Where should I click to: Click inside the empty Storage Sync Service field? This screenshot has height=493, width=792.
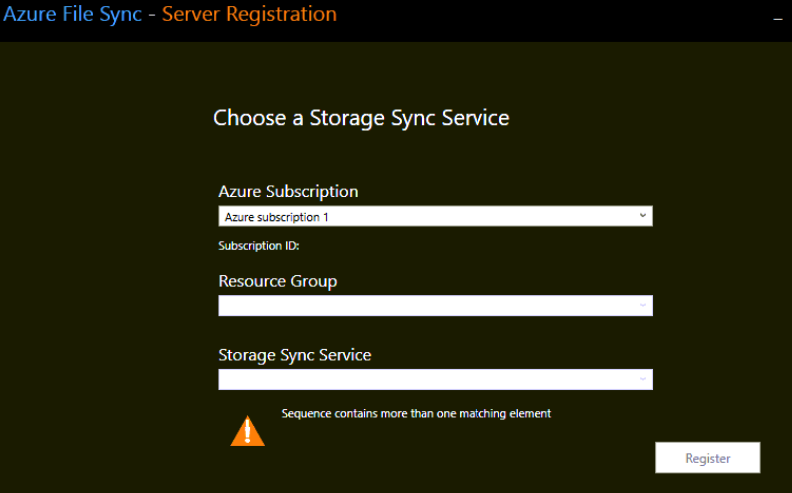420,380
